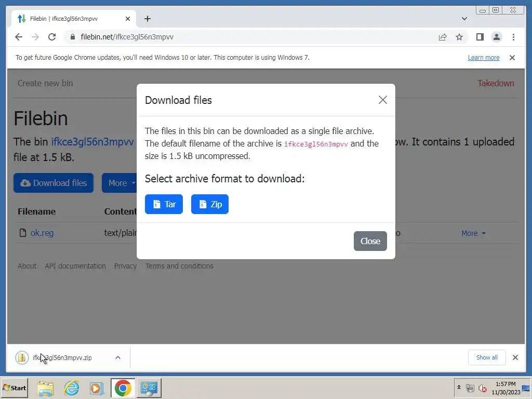Open the downloaded ifkce3gl56n3mpvv.zip file

pyautogui.click(x=62, y=357)
